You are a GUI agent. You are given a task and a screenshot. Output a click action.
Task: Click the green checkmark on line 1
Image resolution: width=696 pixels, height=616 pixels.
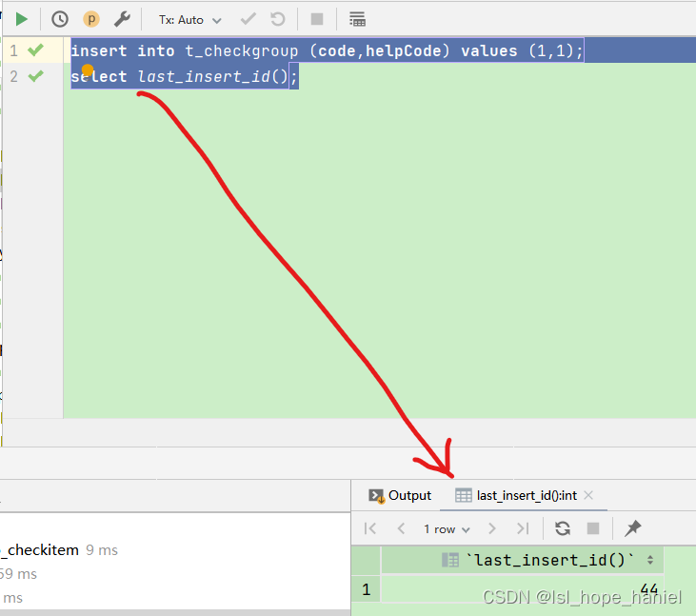[36, 50]
